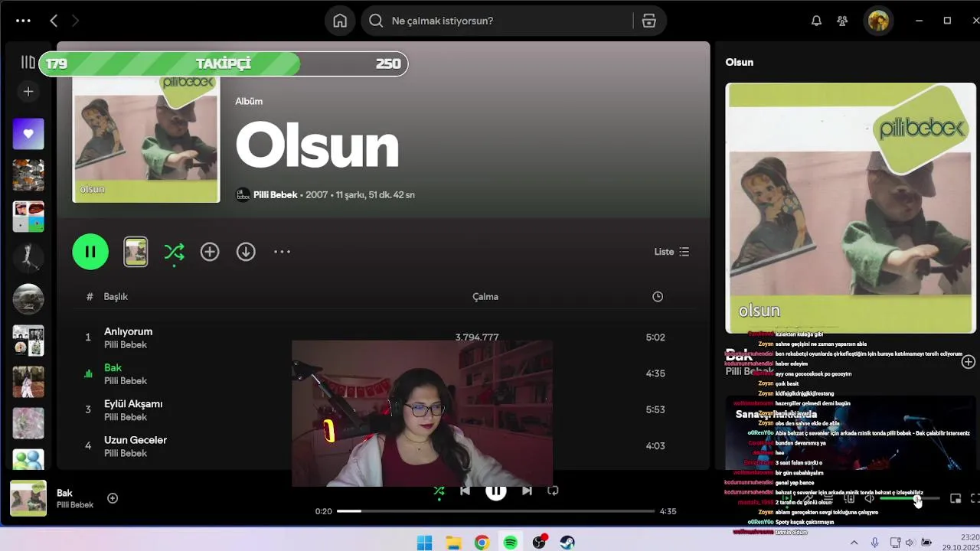Open Google Chrome from the taskbar
Viewport: 980px width, 551px height.
[x=482, y=543]
